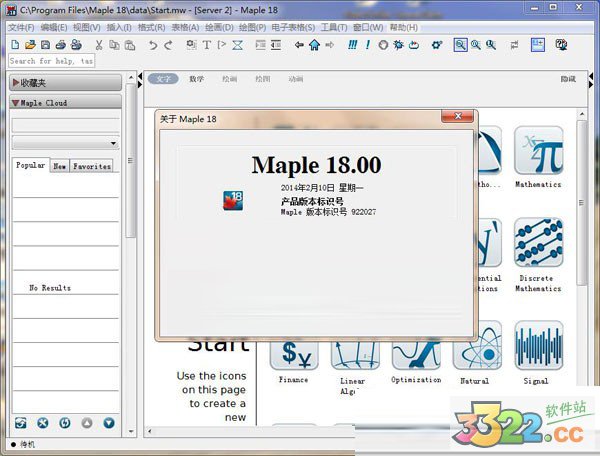Image resolution: width=600 pixels, height=456 pixels.
Task: Click Maple Cloud delete X icon
Action: (42, 423)
